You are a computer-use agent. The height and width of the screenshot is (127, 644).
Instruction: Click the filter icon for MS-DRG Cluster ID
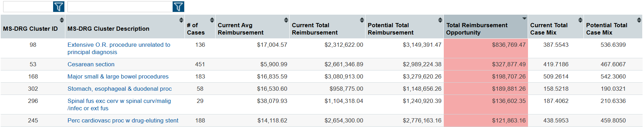click(59, 7)
